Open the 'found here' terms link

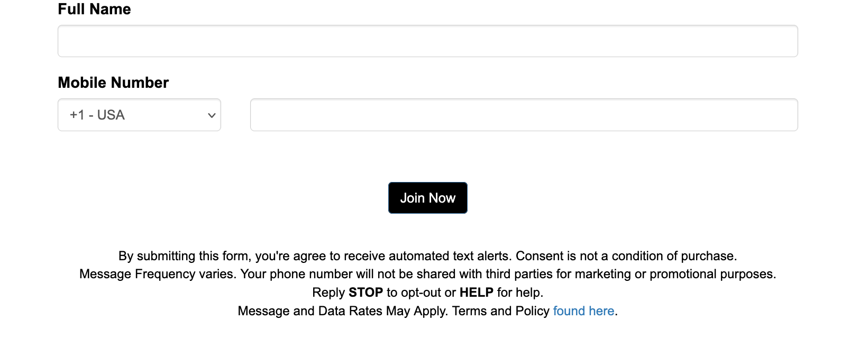tap(583, 311)
